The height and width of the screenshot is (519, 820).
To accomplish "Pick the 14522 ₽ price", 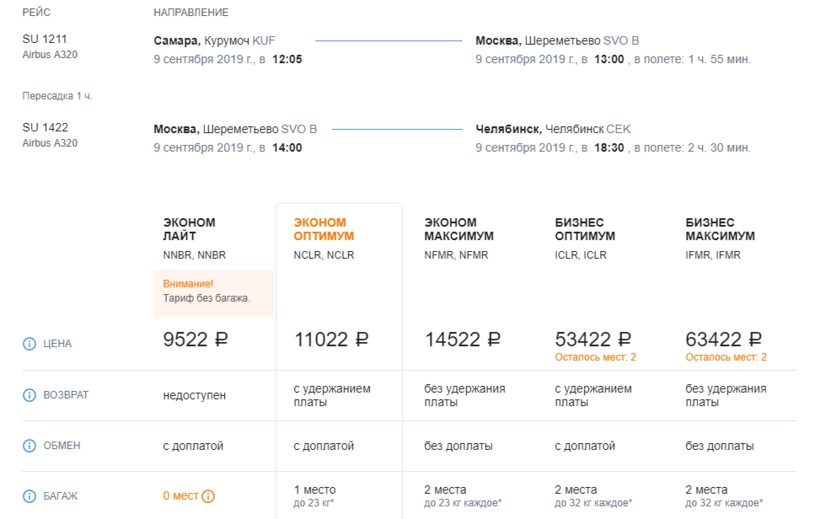I will [x=462, y=339].
